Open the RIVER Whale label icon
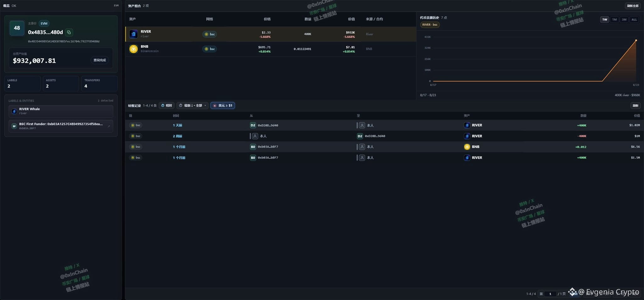 pos(14,111)
